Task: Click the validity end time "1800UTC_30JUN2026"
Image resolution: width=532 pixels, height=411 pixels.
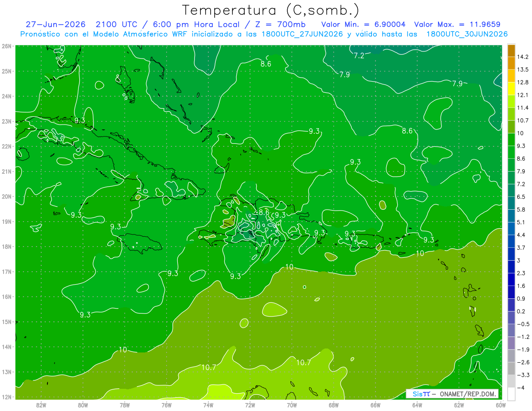Action: 467,34
